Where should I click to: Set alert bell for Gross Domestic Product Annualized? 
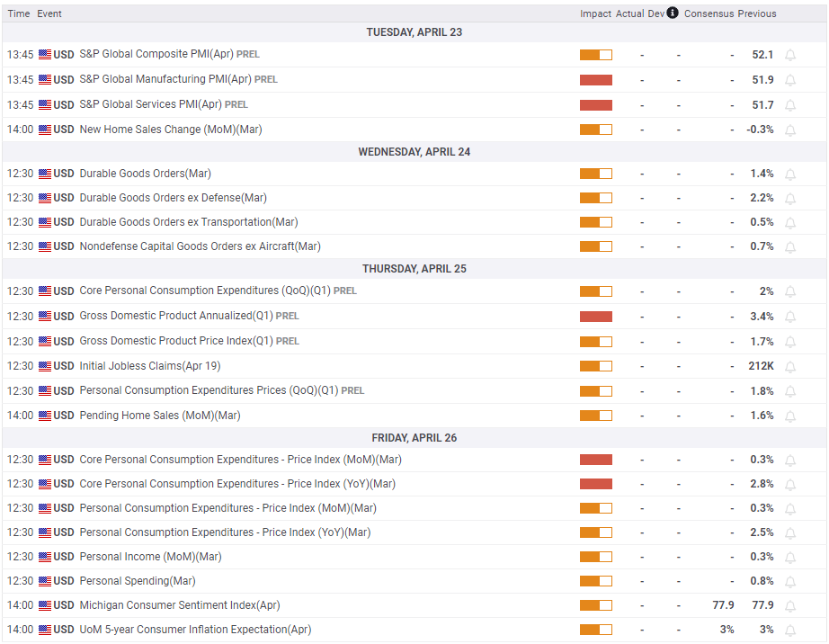(x=789, y=318)
